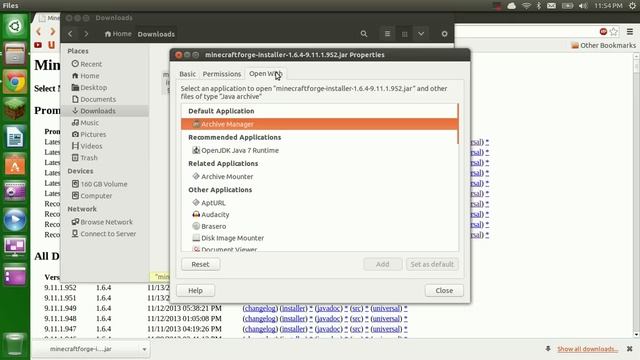Image resolution: width=640 pixels, height=360 pixels.
Task: Click Set as default button
Action: coord(432,264)
